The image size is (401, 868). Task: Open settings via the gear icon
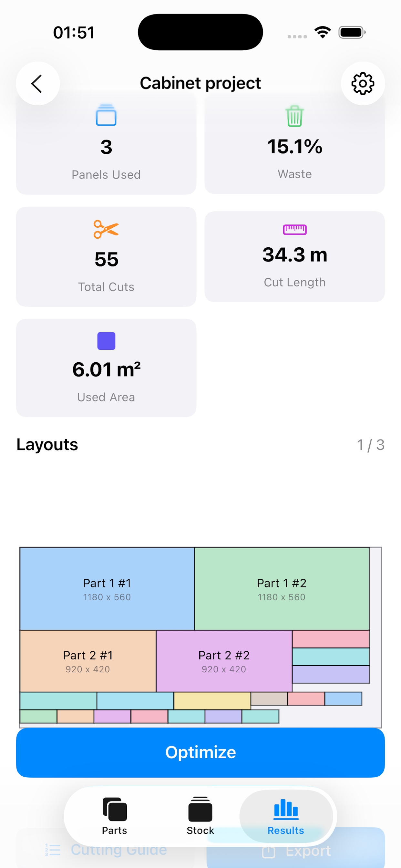[363, 83]
